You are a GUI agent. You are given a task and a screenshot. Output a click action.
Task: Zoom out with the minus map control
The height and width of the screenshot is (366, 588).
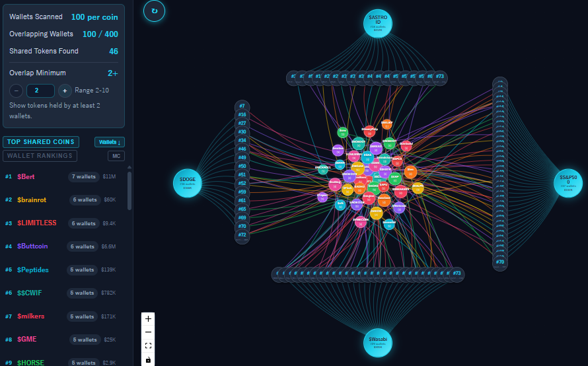point(148,332)
